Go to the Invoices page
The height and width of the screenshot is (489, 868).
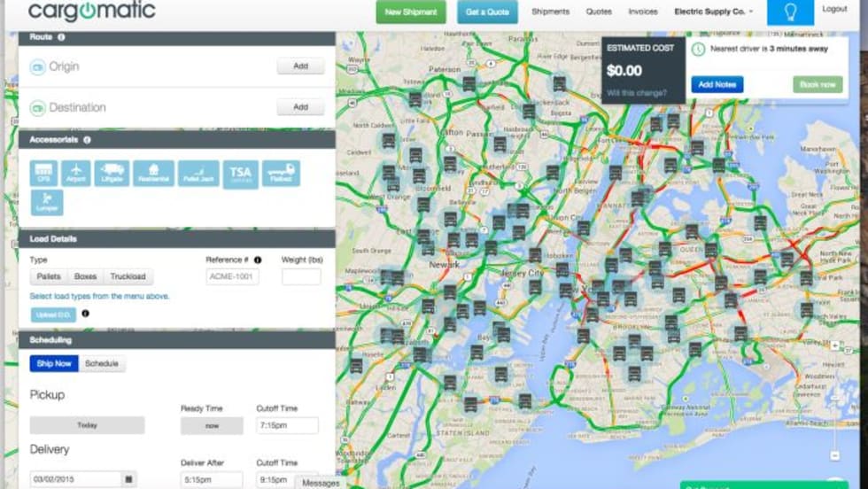[643, 12]
